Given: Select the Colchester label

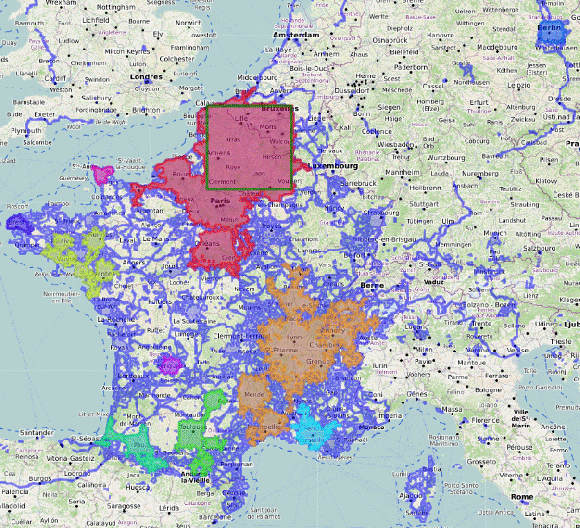Looking at the screenshot, I should (x=177, y=59).
